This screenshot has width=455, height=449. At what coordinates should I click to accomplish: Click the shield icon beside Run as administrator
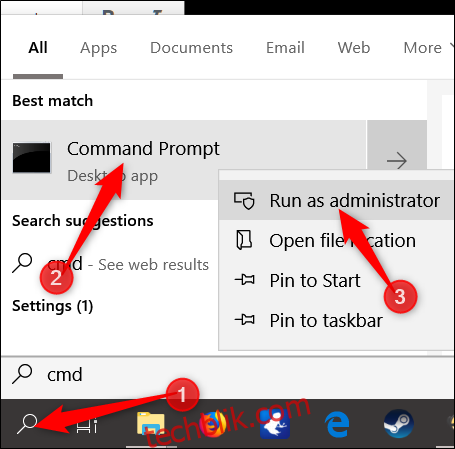(x=244, y=201)
